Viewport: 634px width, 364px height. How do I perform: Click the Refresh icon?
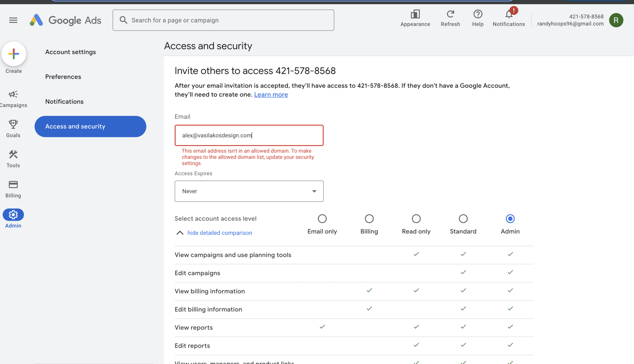coord(450,14)
